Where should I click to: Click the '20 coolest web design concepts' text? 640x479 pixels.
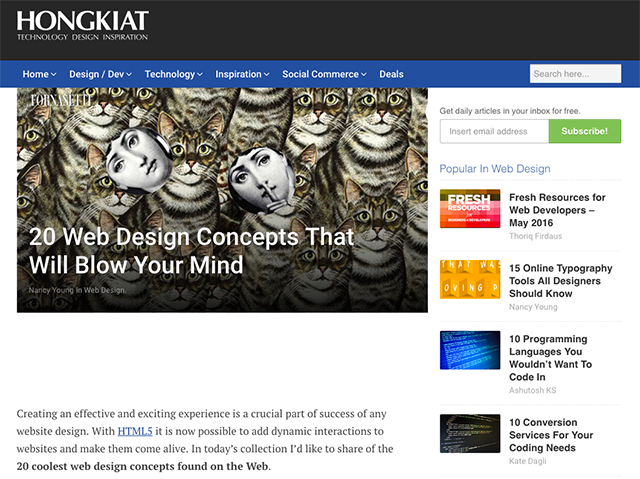coord(142,466)
